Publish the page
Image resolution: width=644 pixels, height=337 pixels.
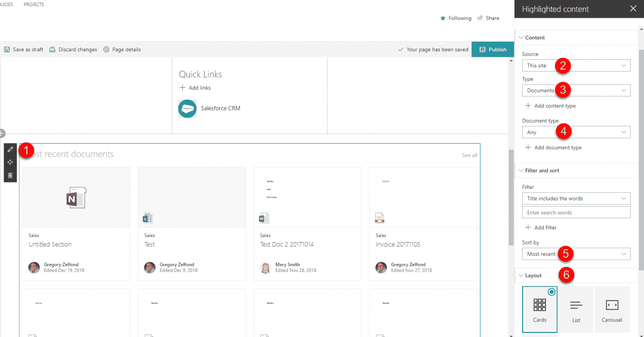pyautogui.click(x=492, y=49)
